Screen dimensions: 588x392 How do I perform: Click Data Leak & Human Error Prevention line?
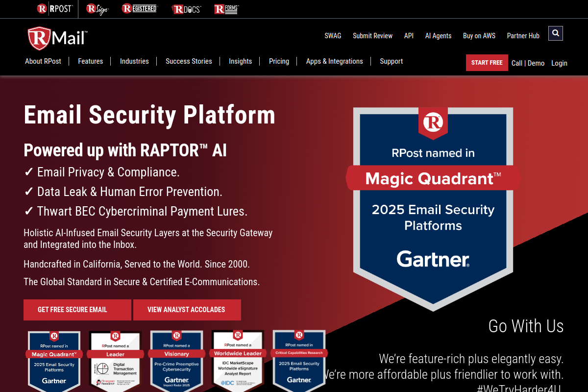point(123,192)
